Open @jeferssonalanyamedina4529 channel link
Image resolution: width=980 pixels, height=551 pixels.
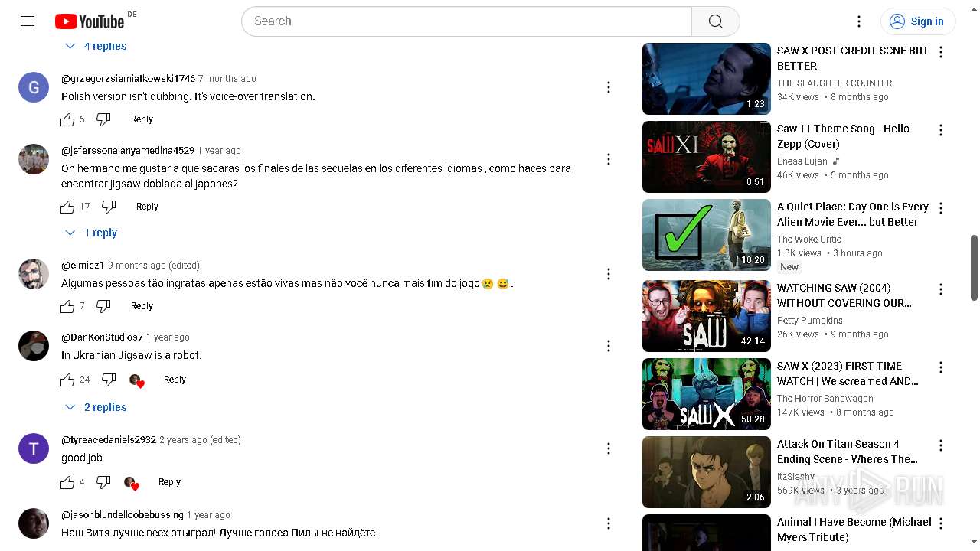128,151
